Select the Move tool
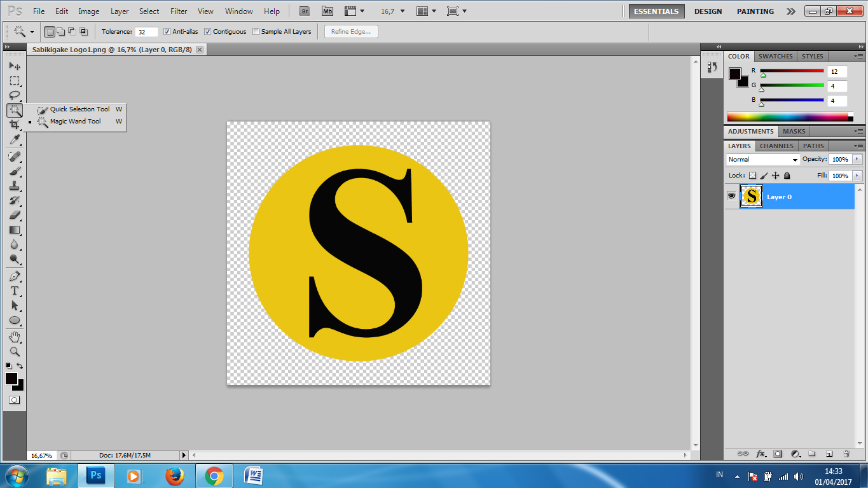Viewport: 868px width, 488px height. [15, 66]
